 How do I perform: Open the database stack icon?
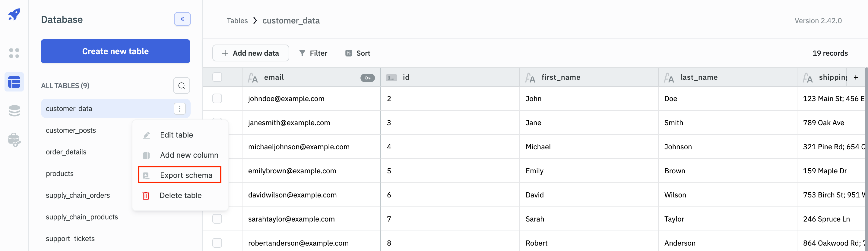[14, 111]
